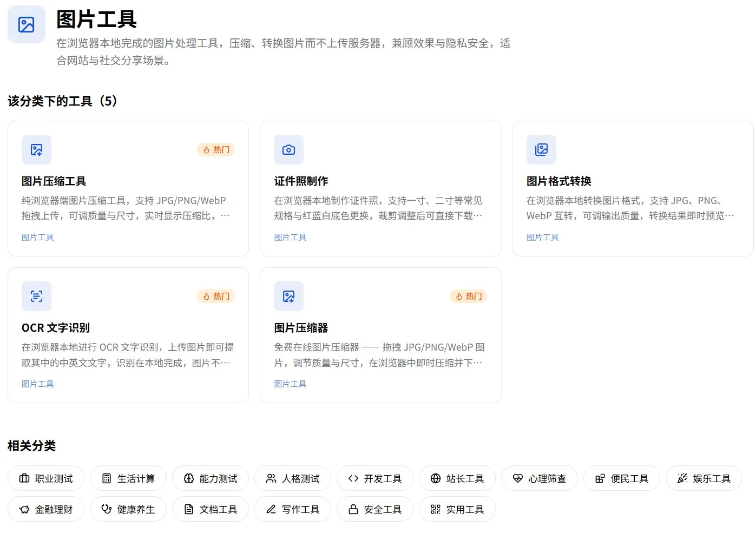Viewport: 756px width, 533px height.
Task: Click 图片工具 tag under OCR 文字识别
Action: click(38, 384)
